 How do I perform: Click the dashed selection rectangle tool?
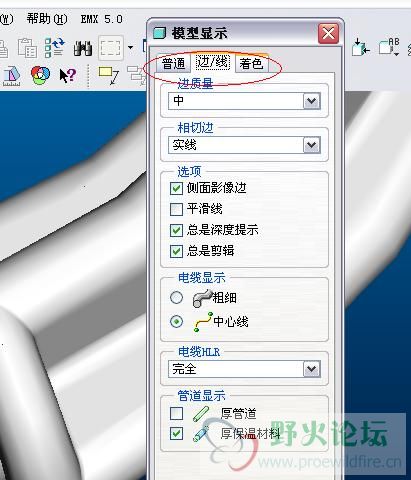pyautogui.click(x=111, y=48)
